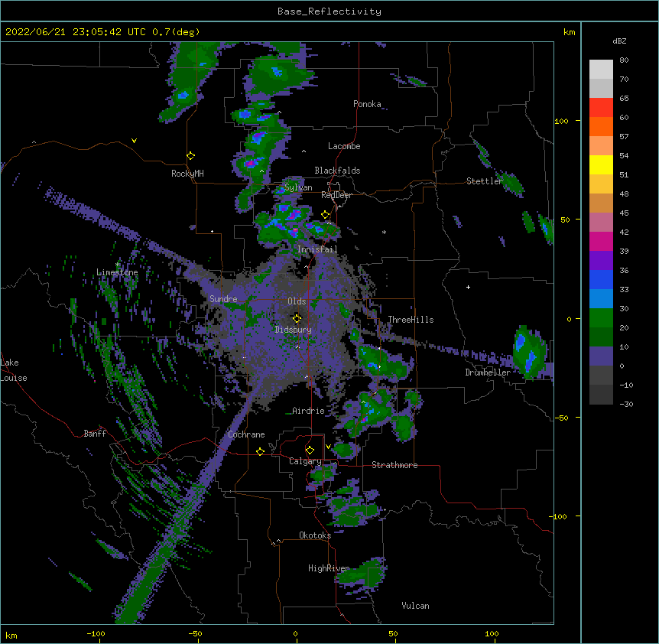
Task: Click the Stettler label
Action: (x=485, y=181)
